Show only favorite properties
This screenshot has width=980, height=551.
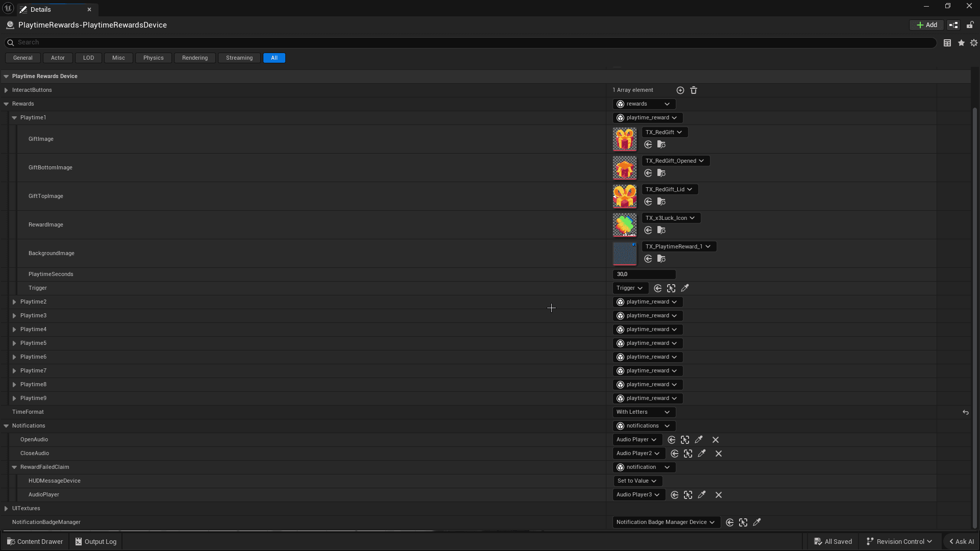(x=961, y=43)
